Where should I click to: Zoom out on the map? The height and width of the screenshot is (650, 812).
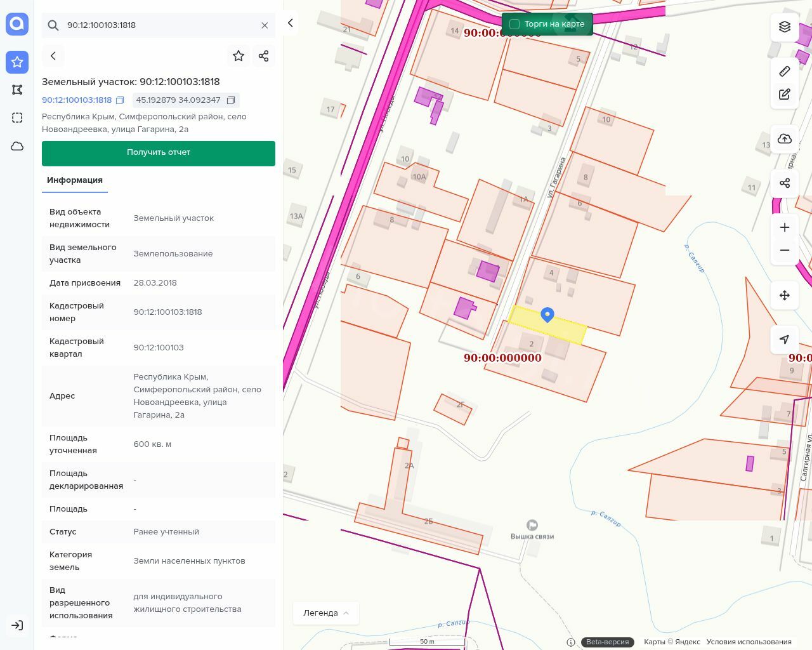click(784, 250)
